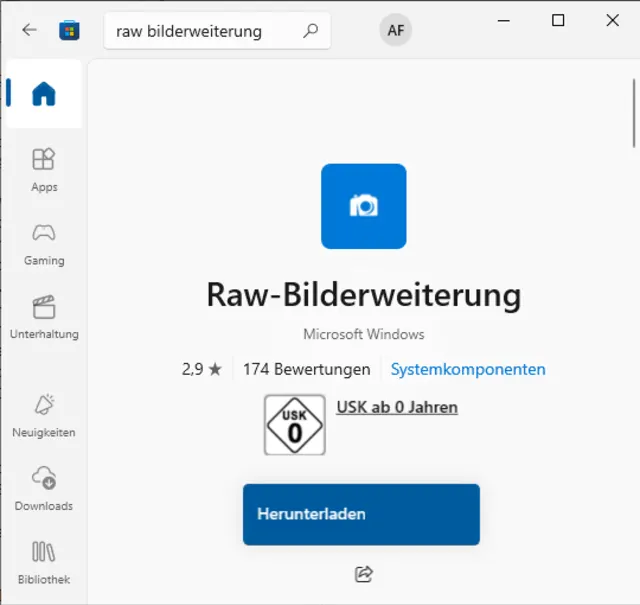Go back with the back arrow
The width and height of the screenshot is (640, 605).
(x=29, y=30)
